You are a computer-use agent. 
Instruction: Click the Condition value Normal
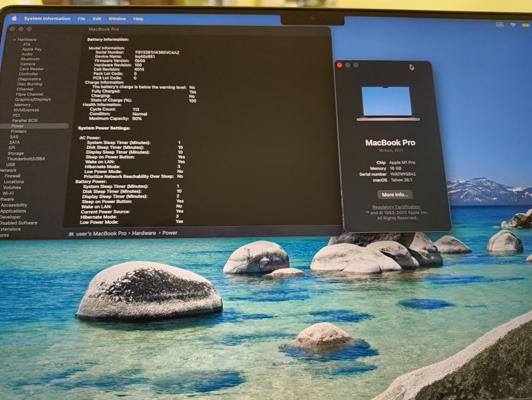coord(140,114)
